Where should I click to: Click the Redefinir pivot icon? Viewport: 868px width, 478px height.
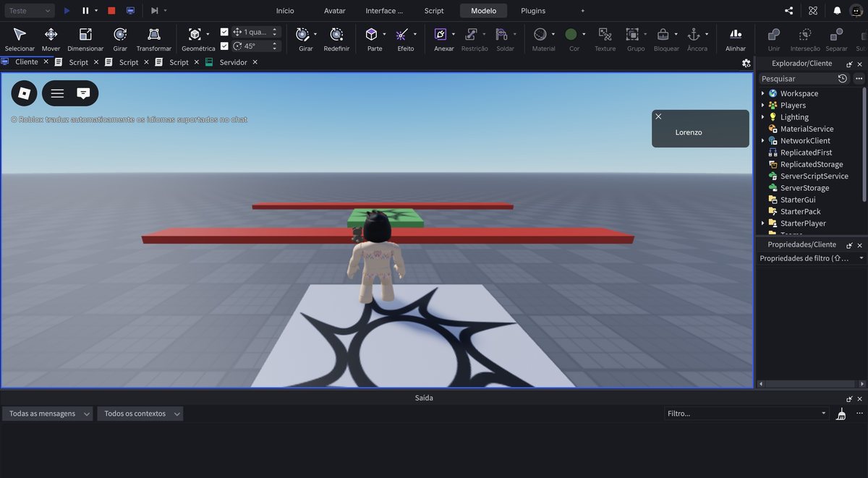tap(336, 34)
